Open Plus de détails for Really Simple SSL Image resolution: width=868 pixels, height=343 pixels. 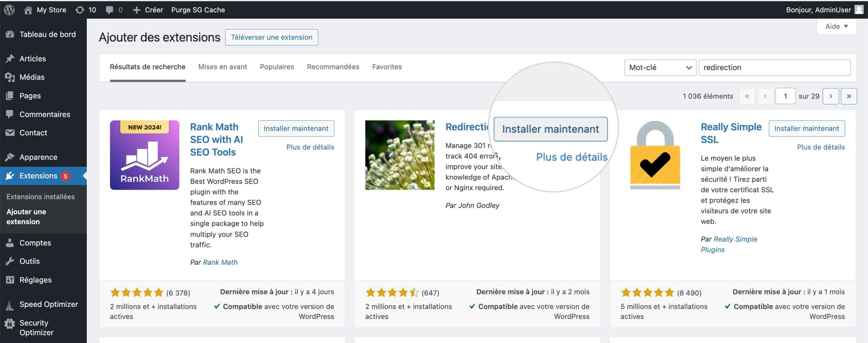click(x=821, y=147)
